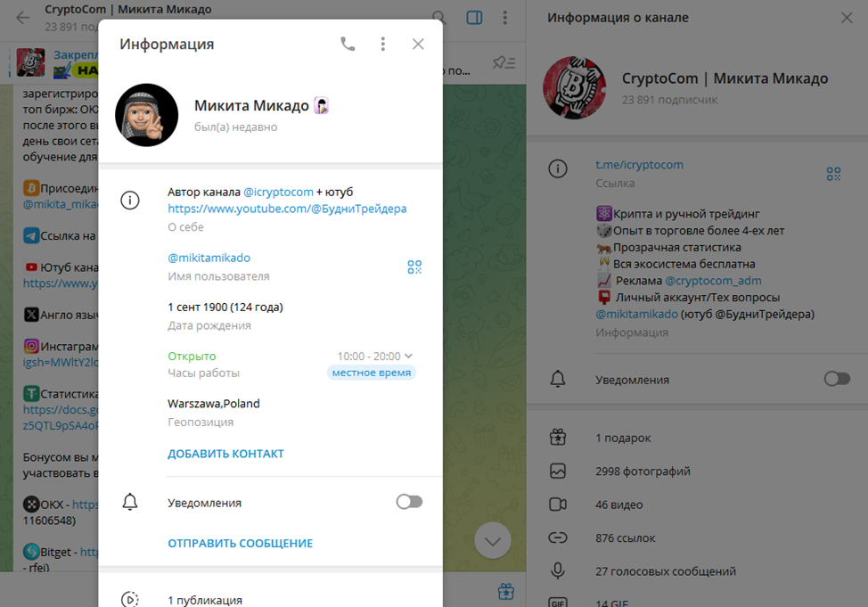Click the info icon in channel info panel
Viewport: 868px width, 607px height.
pyautogui.click(x=558, y=168)
